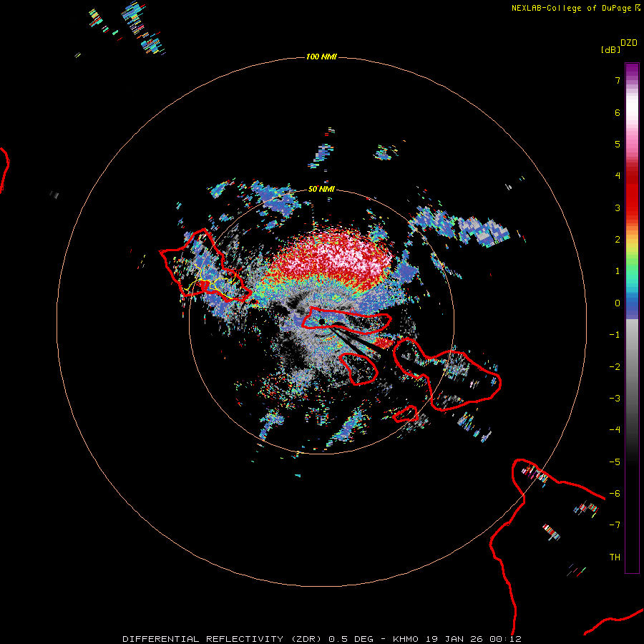Click the [dB] unit label
This screenshot has width=644, height=644.
tap(611, 49)
